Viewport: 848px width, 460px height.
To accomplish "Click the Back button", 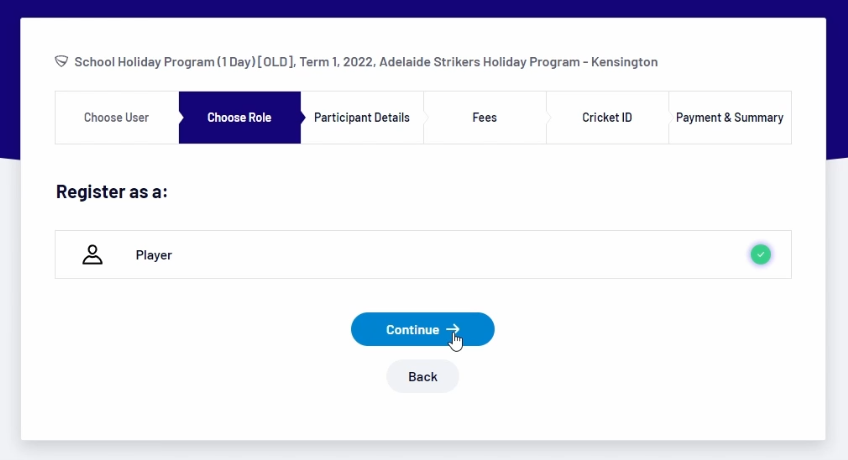I will [x=423, y=377].
